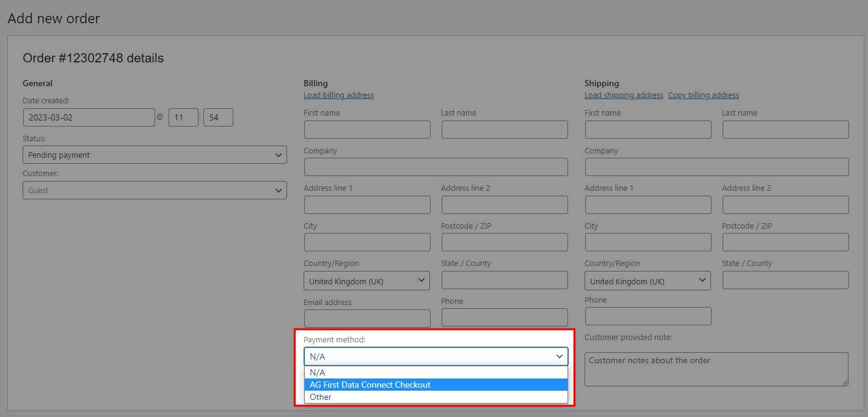Open the Shipping Country/Region dropdown
The width and height of the screenshot is (868, 417).
pyautogui.click(x=647, y=281)
